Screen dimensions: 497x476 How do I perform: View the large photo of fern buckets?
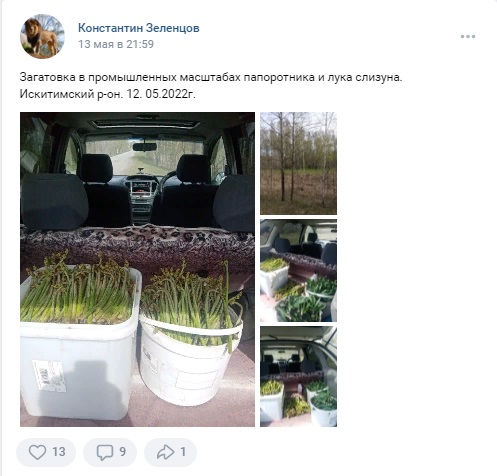coord(137,269)
